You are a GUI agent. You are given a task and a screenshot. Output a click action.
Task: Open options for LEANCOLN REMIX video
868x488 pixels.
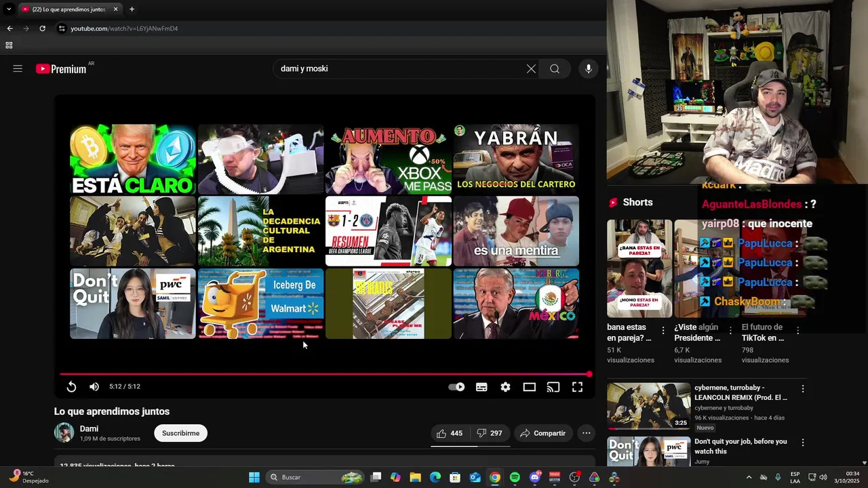coord(803,389)
